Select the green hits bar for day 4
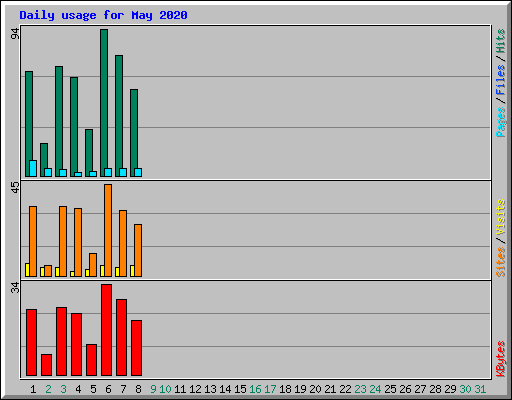The height and width of the screenshot is (400, 512). pos(74,127)
